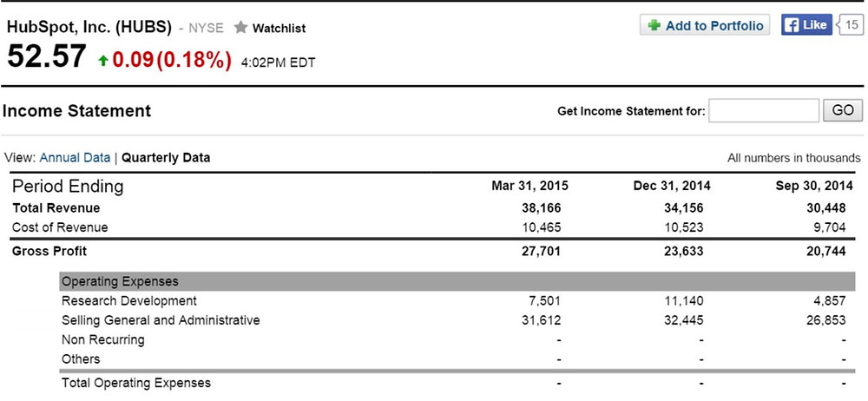
Task: Focus the Get Income Statement input field
Action: pos(763,110)
